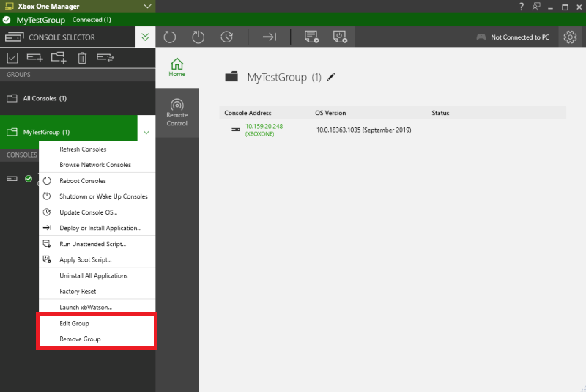Screen dimensions: 586x392
Task: Click the Xbox One Manager app icon
Action: coord(10,6)
